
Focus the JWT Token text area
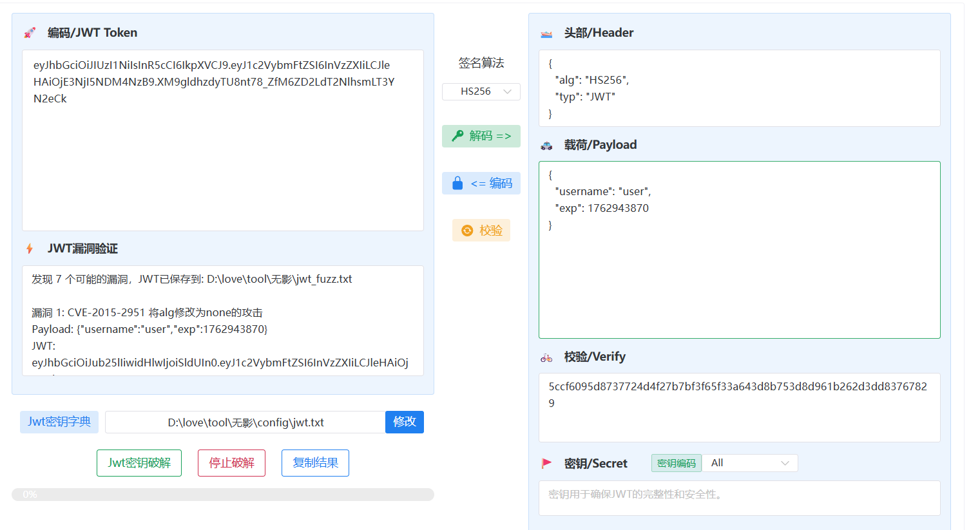[223, 140]
